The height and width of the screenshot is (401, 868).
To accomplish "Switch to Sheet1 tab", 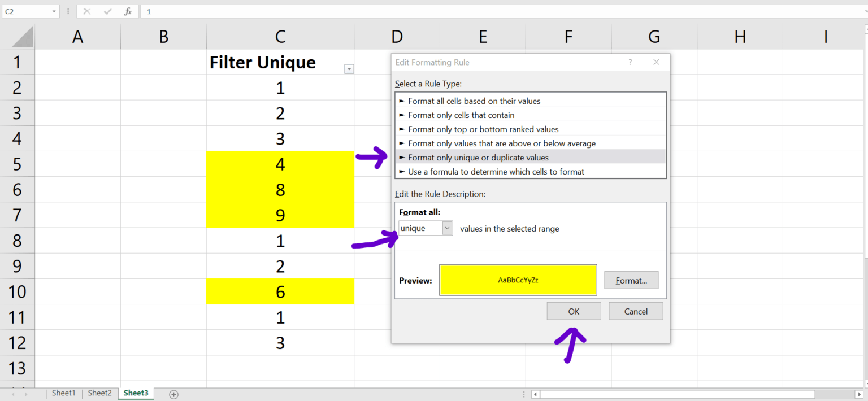I will pyautogui.click(x=63, y=393).
